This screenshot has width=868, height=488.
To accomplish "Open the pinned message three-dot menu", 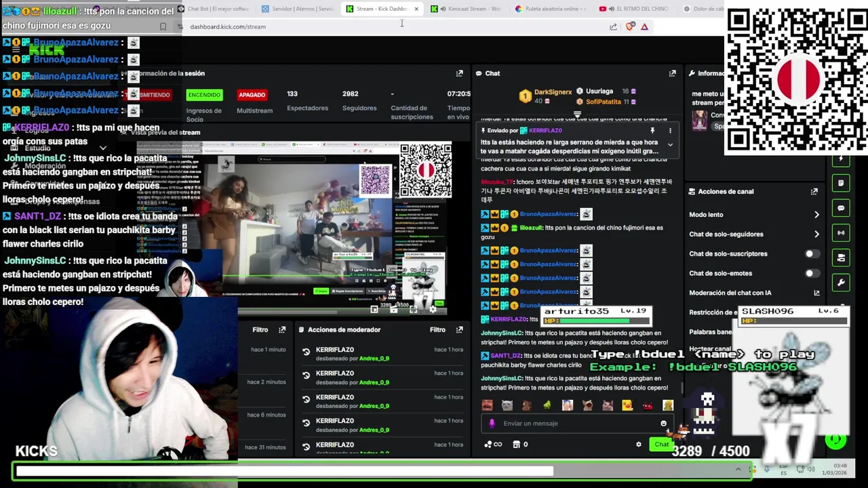I will tap(670, 130).
